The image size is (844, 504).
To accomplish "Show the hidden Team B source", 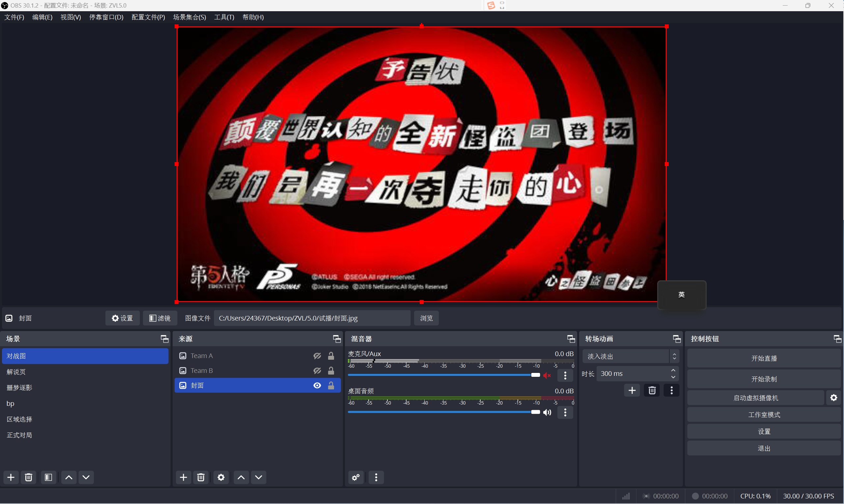I will point(317,371).
